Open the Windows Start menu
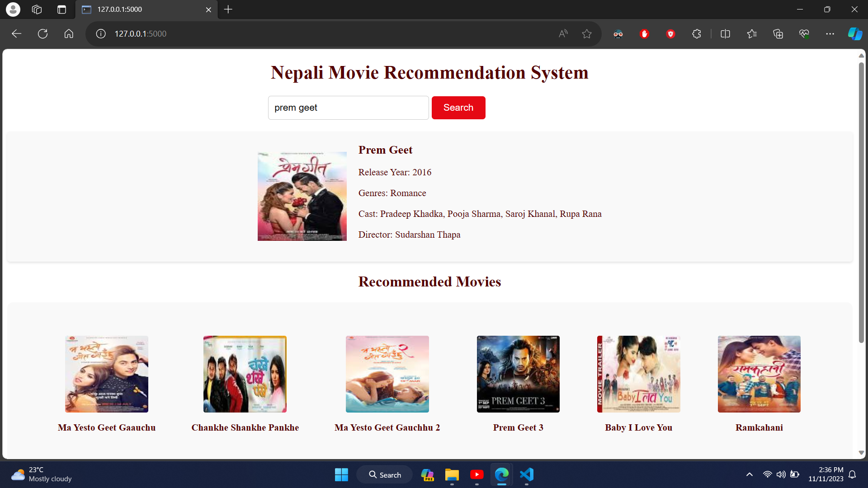This screenshot has height=488, width=868. pos(341,474)
